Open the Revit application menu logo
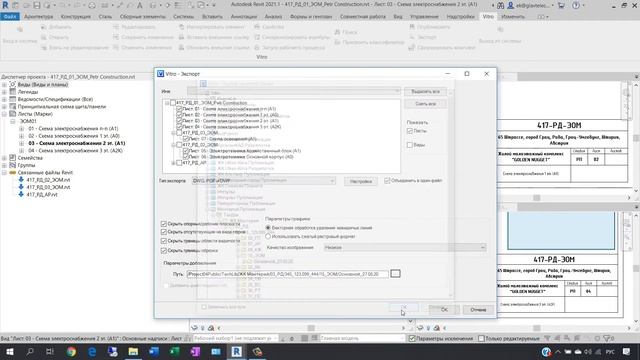 tap(5, 5)
